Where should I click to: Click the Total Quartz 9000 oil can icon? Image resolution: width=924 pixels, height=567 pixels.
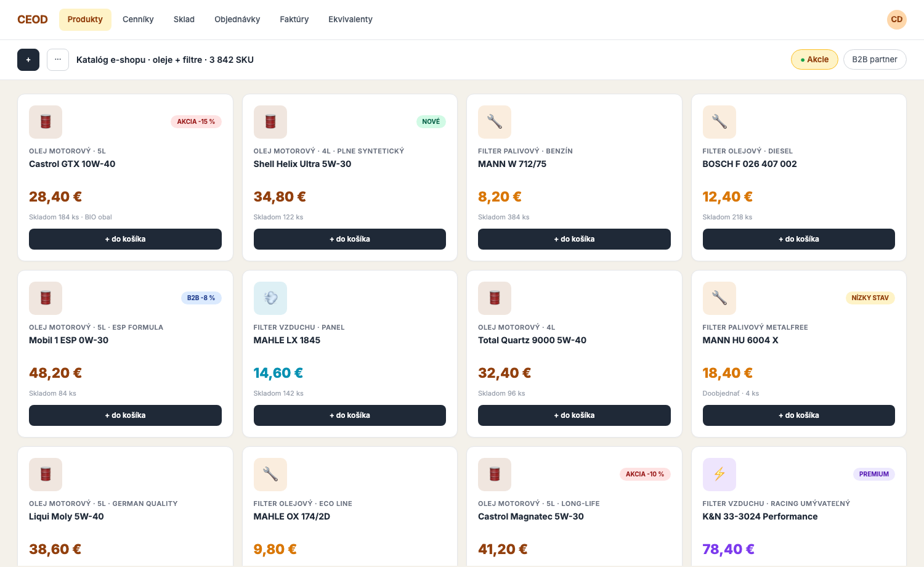click(x=495, y=298)
